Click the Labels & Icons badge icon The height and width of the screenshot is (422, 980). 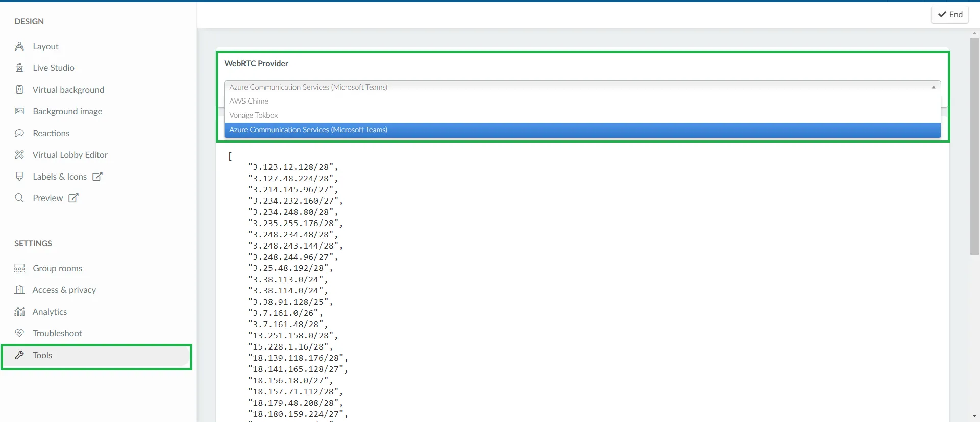tap(19, 177)
